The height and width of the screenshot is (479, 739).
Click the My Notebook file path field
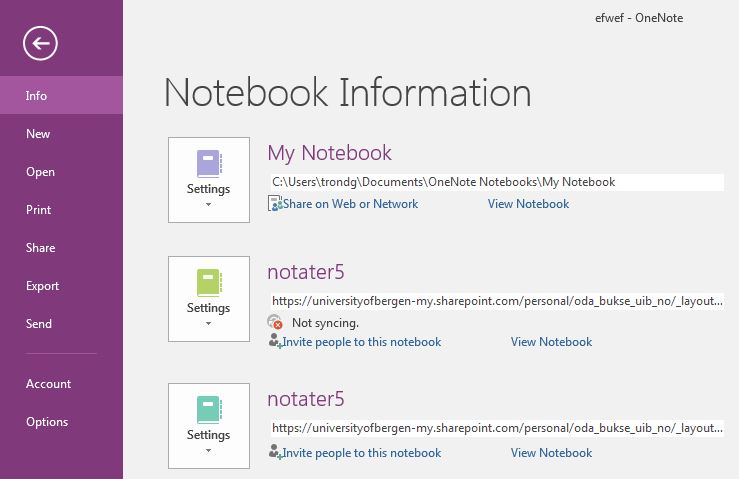[x=495, y=182]
